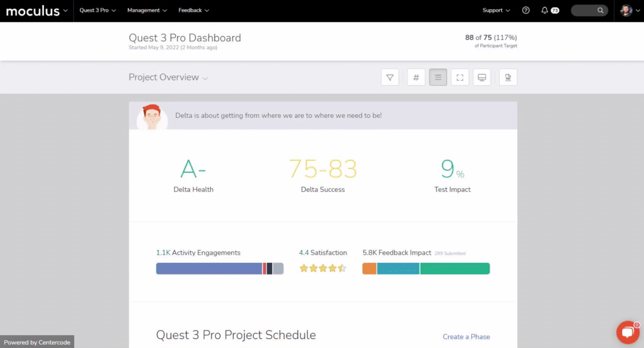
Task: Click the Create a Phase link
Action: point(466,336)
